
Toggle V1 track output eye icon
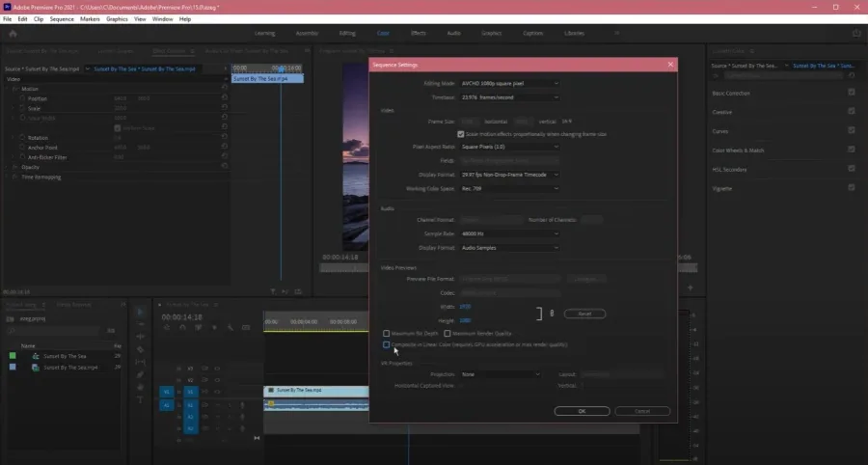217,392
